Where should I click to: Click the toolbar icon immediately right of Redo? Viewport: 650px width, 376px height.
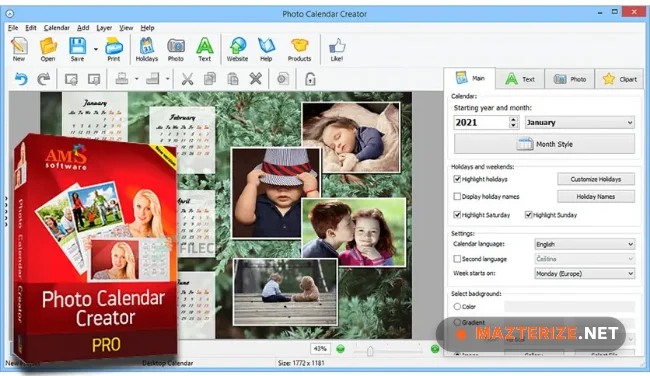pos(71,79)
